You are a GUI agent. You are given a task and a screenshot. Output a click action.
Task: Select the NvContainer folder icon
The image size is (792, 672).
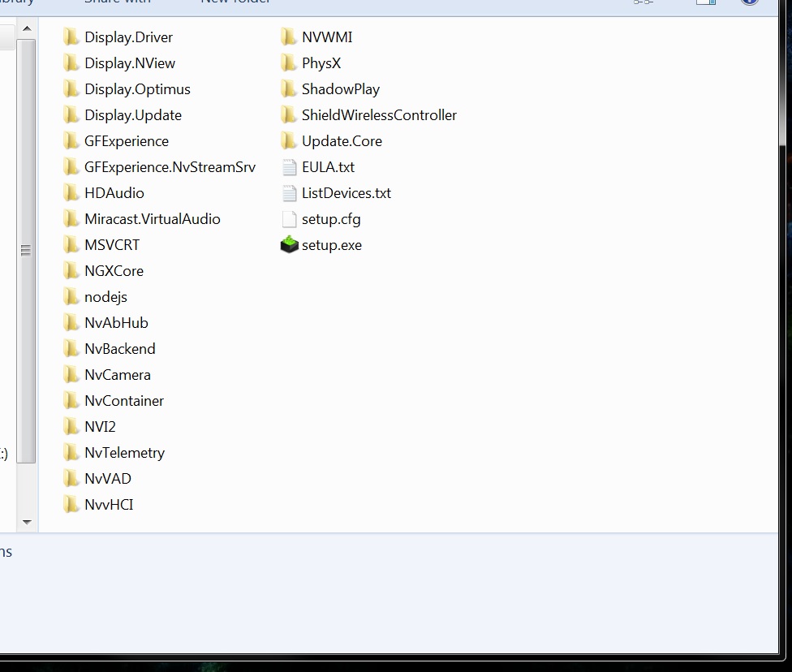[x=71, y=401]
